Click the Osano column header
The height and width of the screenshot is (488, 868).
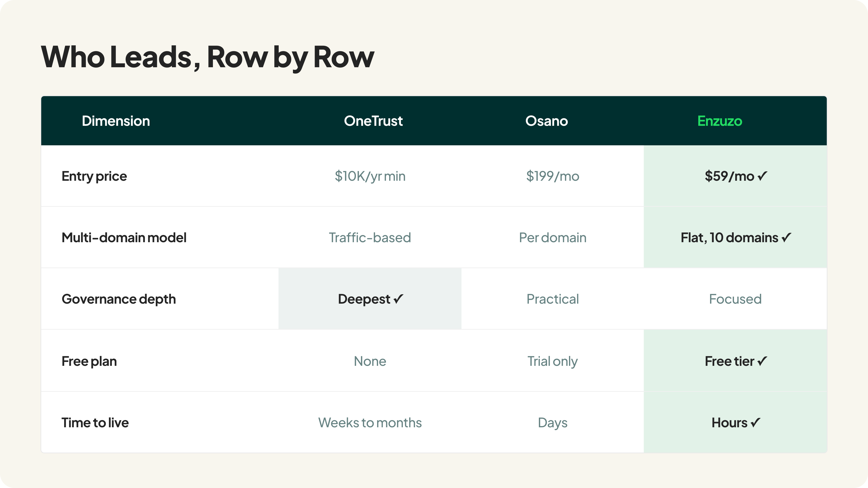547,121
